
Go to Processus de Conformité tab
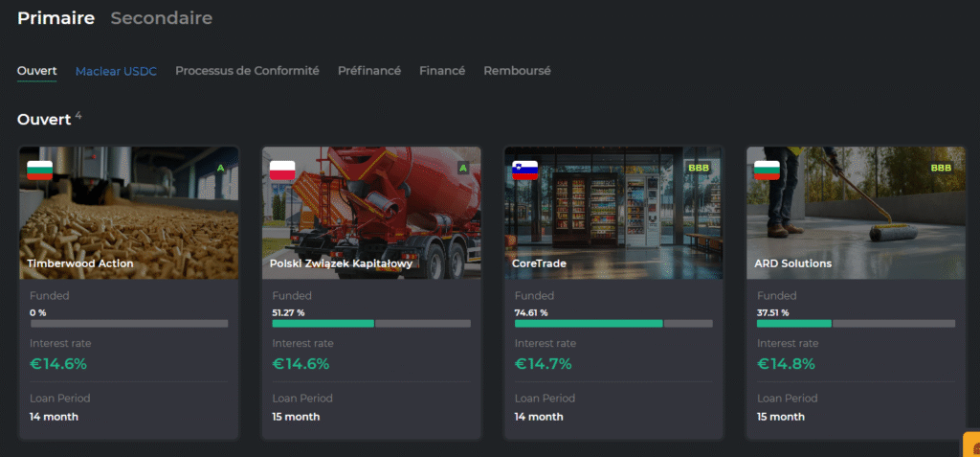tap(247, 71)
